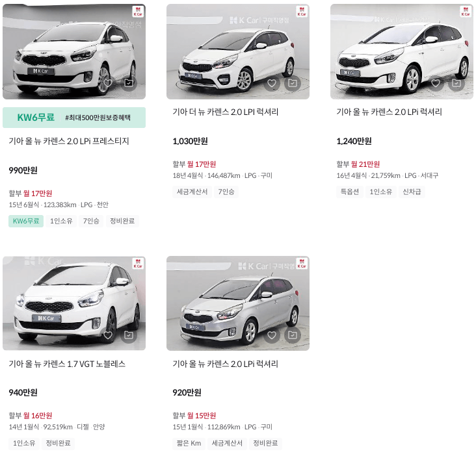The width and height of the screenshot is (476, 456).
Task: Click compare folder icon on 990만원 Carens photo
Action: 129,82
